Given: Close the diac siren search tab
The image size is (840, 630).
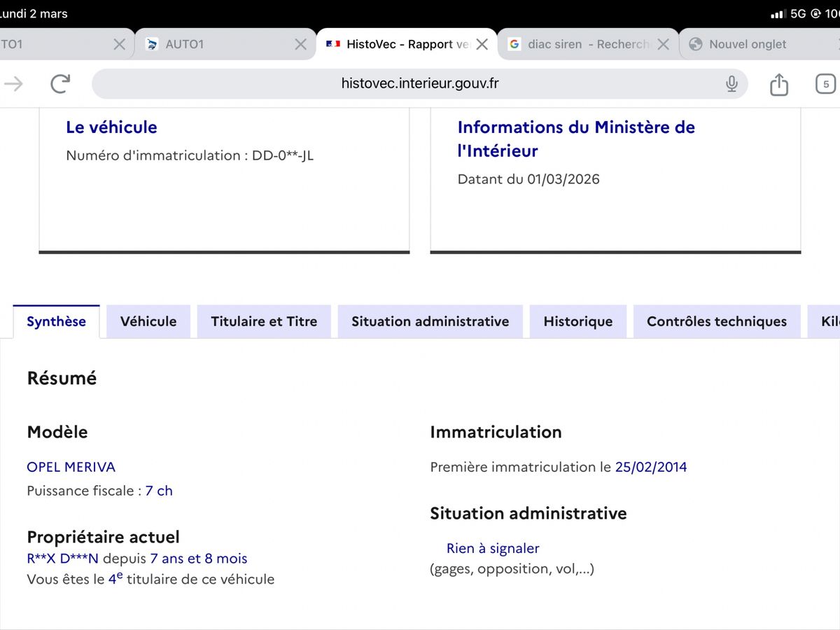Looking at the screenshot, I should coord(664,44).
